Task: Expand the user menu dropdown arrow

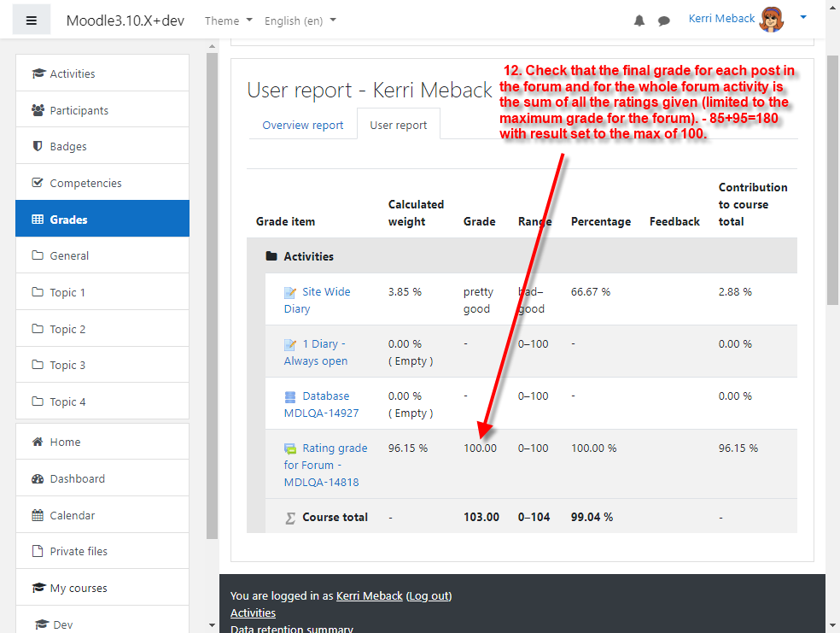Action: 803,17
